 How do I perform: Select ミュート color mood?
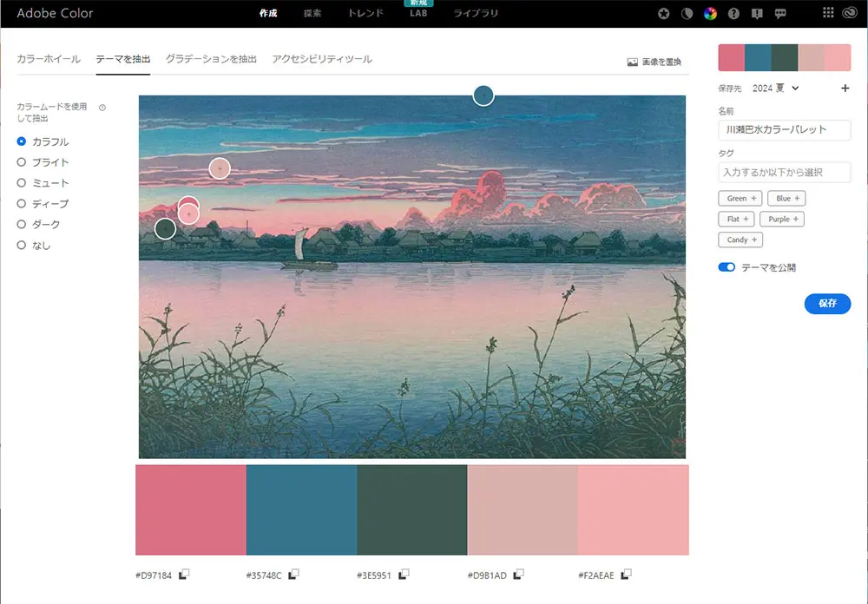pos(43,183)
